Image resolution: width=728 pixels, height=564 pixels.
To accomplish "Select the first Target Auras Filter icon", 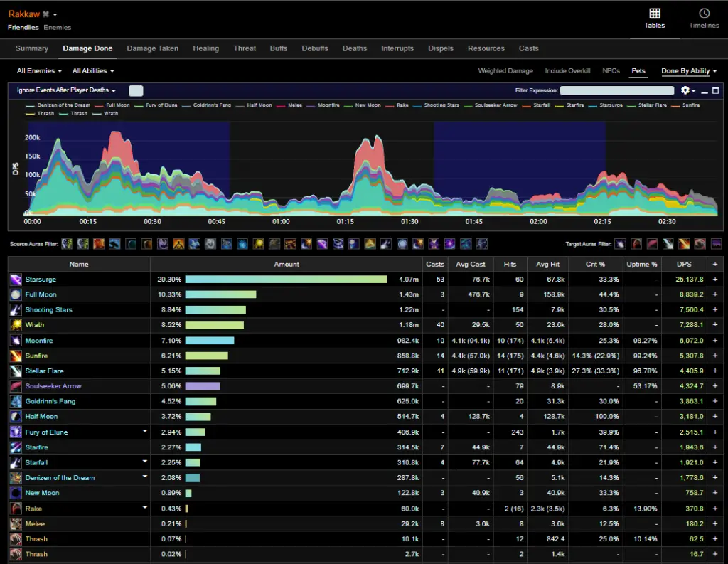I will point(620,244).
